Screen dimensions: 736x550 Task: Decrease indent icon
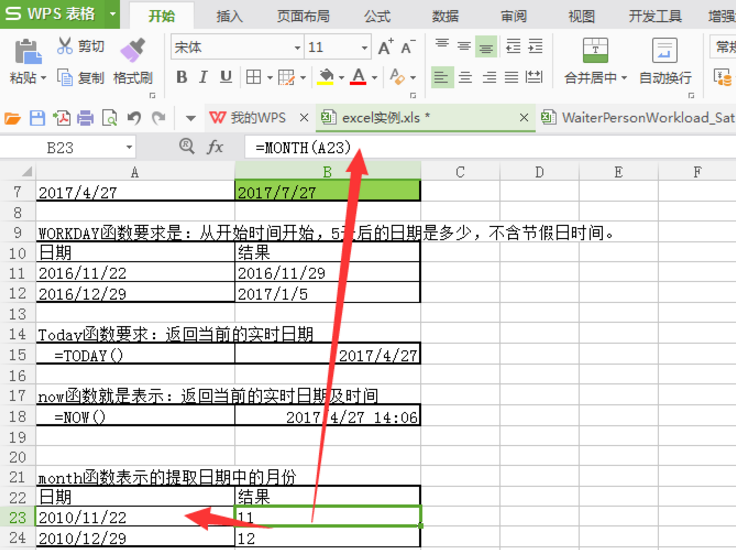click(x=513, y=46)
